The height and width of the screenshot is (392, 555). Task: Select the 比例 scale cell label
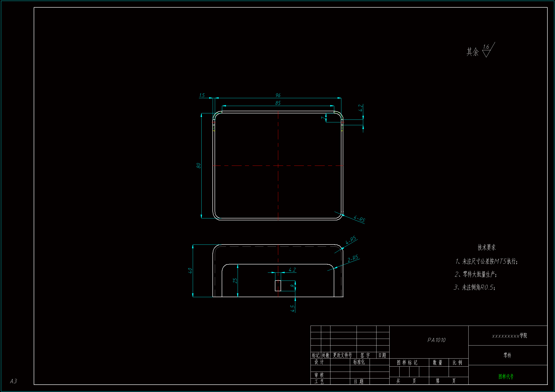[457, 363]
